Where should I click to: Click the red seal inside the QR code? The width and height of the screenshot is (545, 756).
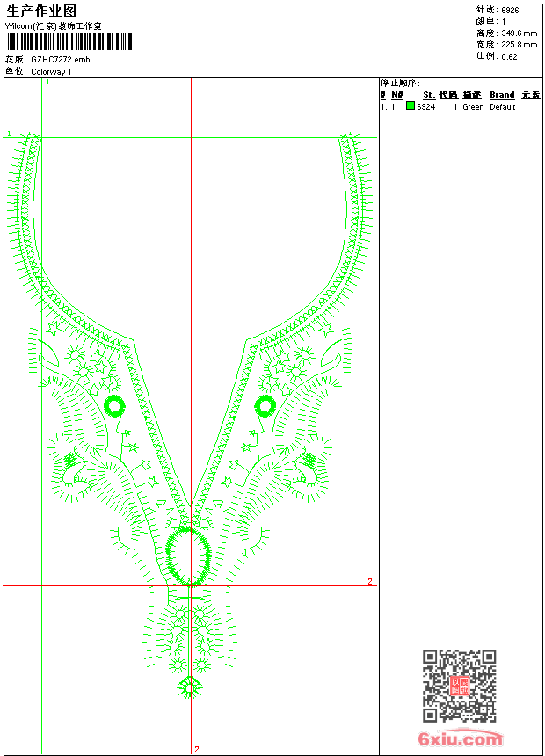pyautogui.click(x=459, y=686)
